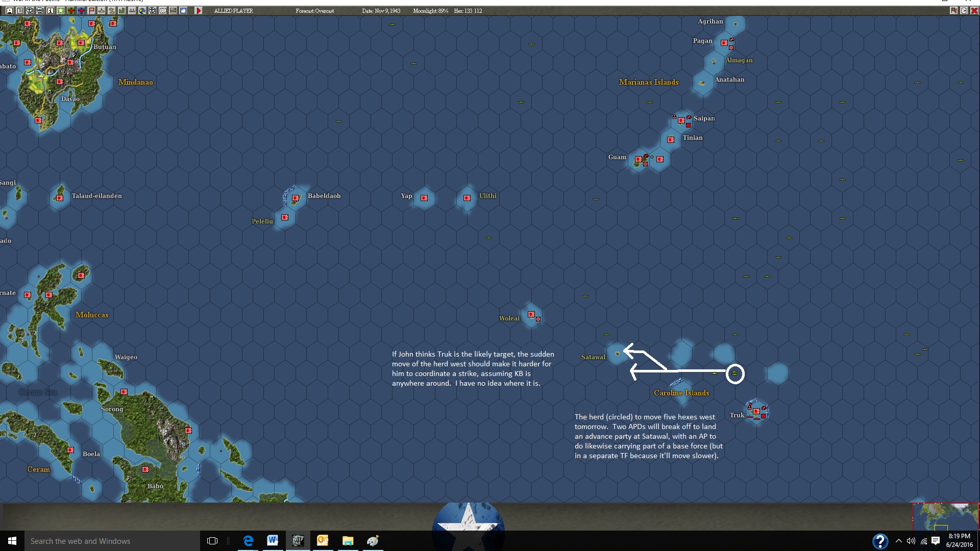Click the red plane on green icon
The image size is (980, 551).
pos(71,10)
